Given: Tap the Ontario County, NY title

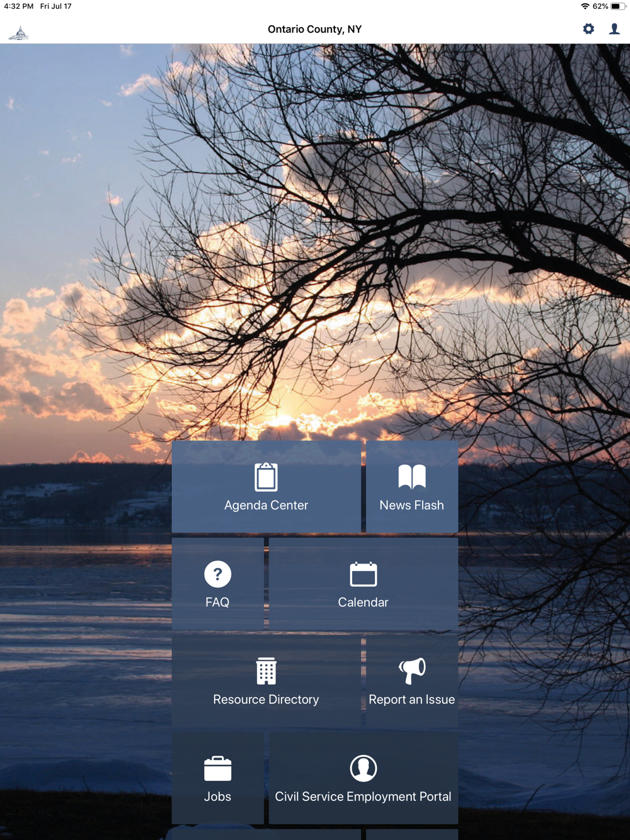Looking at the screenshot, I should [314, 29].
